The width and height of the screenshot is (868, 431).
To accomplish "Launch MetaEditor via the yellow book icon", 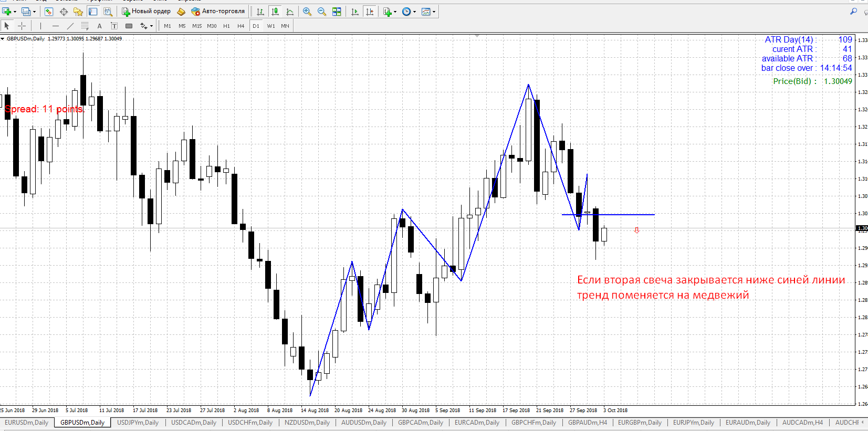I will pos(181,11).
